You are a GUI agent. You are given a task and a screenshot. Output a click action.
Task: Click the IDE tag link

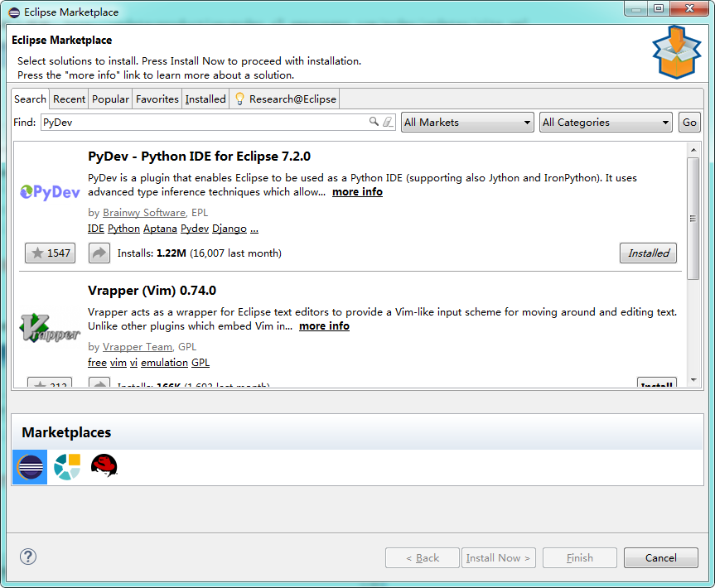96,229
